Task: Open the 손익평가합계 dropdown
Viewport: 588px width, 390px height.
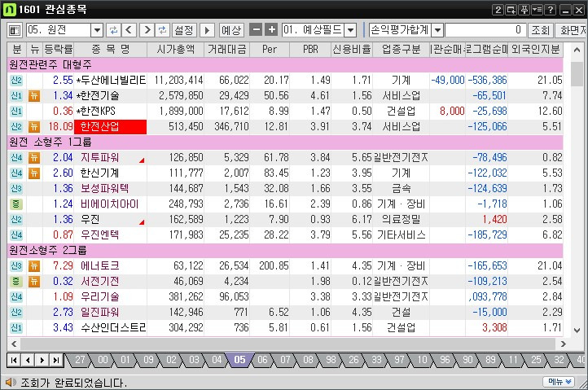Action: (437, 30)
